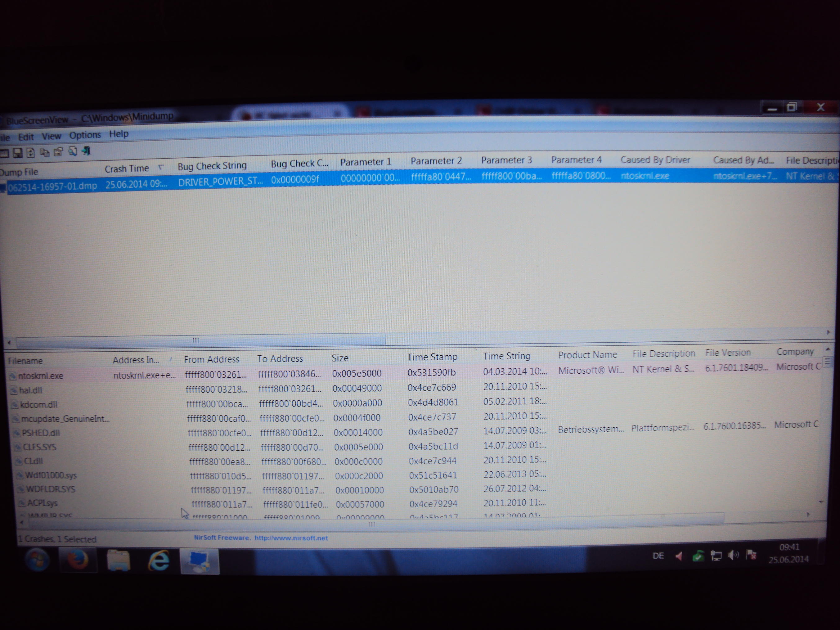Screen dimensions: 840x630
Task: Click the Copy Selected Items toolbar icon
Action: click(44, 153)
